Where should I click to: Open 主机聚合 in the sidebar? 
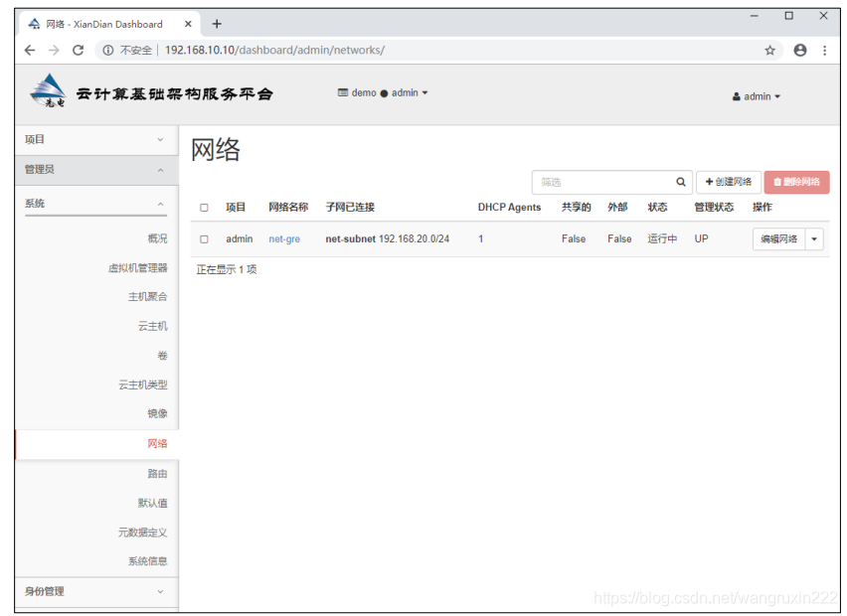147,297
